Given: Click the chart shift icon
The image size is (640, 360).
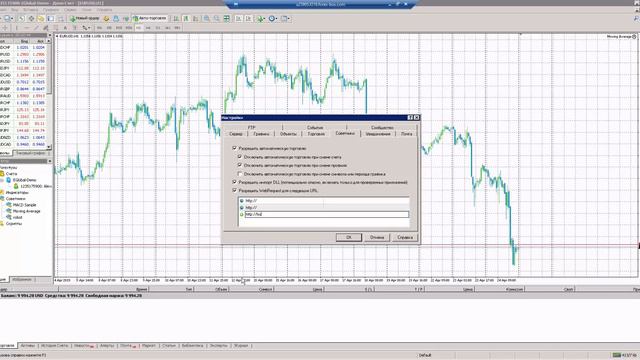Looking at the screenshot, I should click(248, 18).
